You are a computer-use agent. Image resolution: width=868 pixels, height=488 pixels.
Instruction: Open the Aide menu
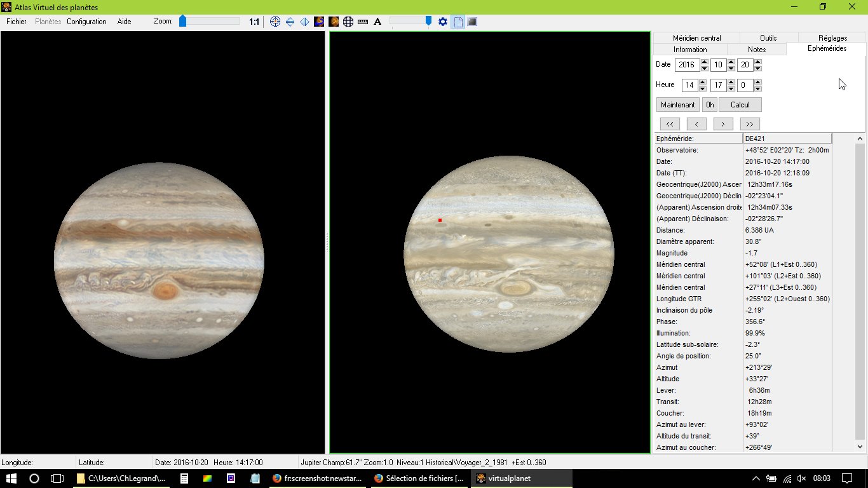click(125, 22)
